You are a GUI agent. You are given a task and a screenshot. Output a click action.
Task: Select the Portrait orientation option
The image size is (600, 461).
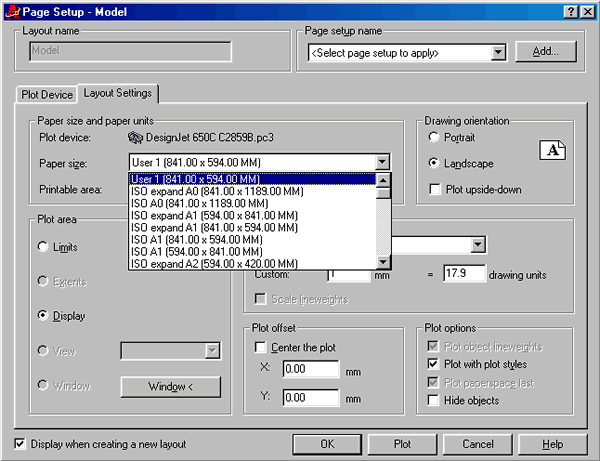click(x=433, y=137)
